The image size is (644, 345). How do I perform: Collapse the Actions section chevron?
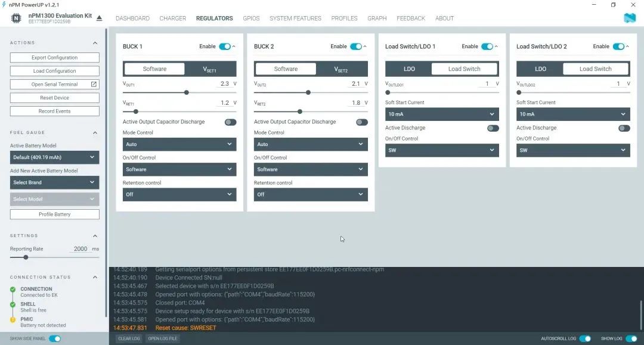(x=95, y=43)
